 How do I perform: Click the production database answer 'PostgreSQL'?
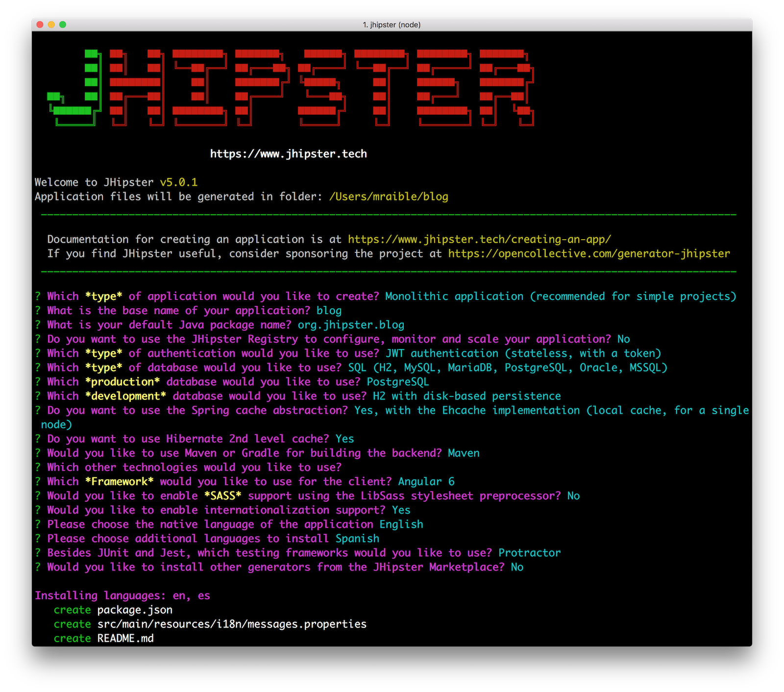[398, 382]
